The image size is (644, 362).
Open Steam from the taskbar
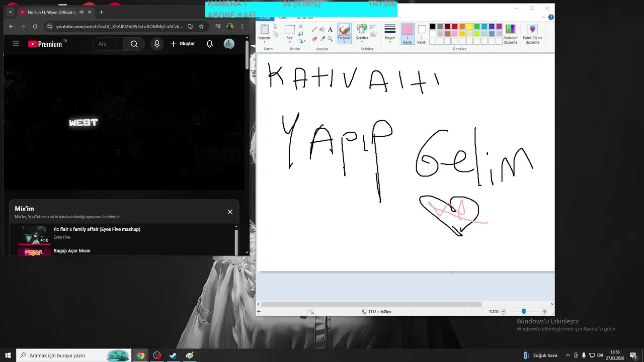pyautogui.click(x=173, y=355)
